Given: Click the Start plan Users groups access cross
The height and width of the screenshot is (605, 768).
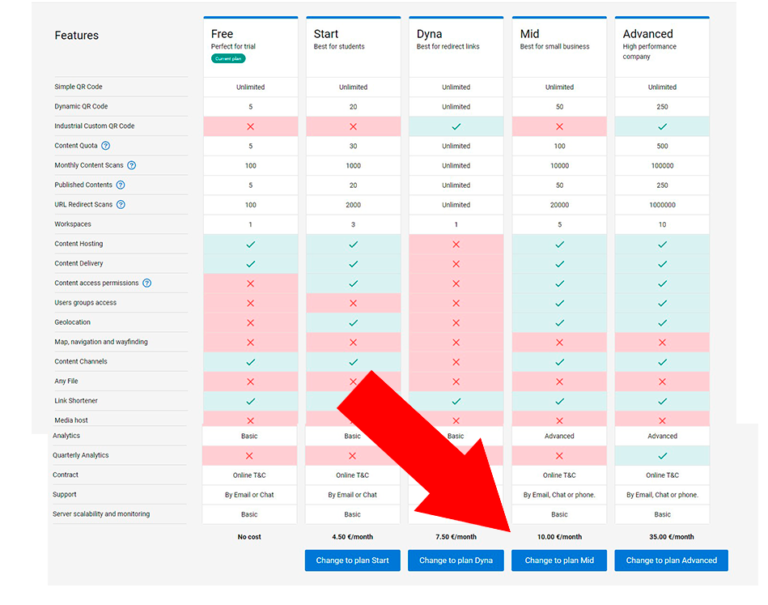Looking at the screenshot, I should [353, 303].
